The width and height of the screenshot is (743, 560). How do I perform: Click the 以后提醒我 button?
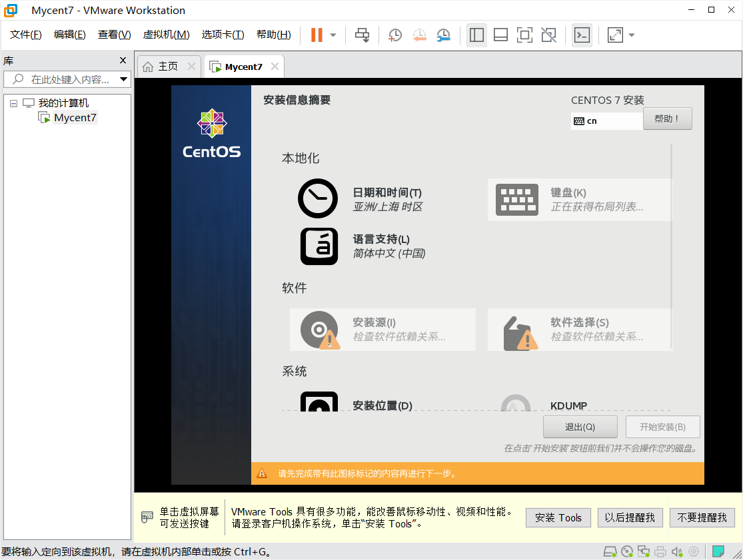click(630, 518)
